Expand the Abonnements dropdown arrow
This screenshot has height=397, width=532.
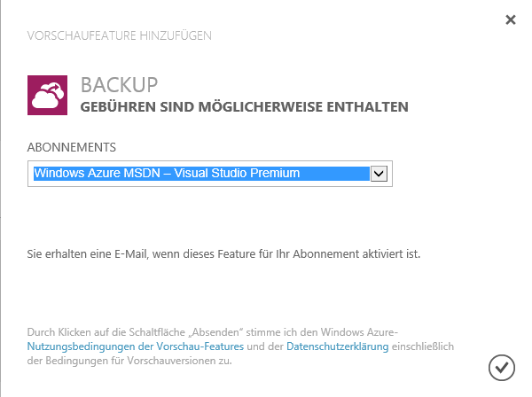pos(379,174)
